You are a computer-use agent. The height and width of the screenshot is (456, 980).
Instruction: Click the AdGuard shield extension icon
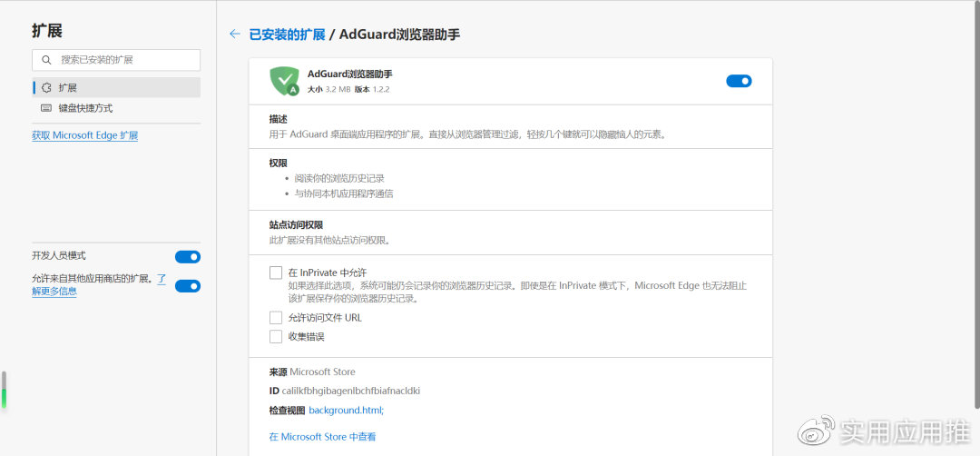(284, 82)
